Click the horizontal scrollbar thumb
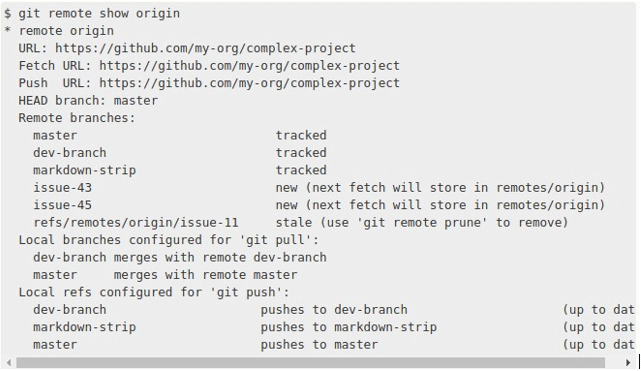641x371 pixels. [x=310, y=362]
